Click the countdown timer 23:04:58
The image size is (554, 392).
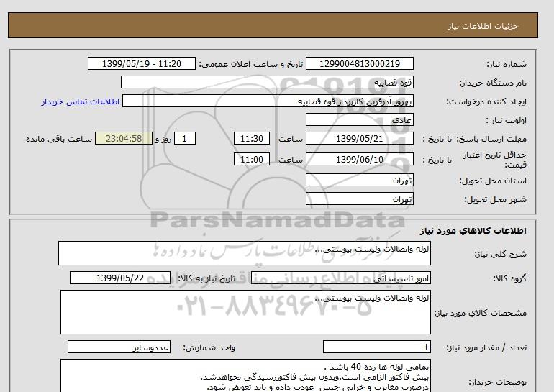(124, 138)
